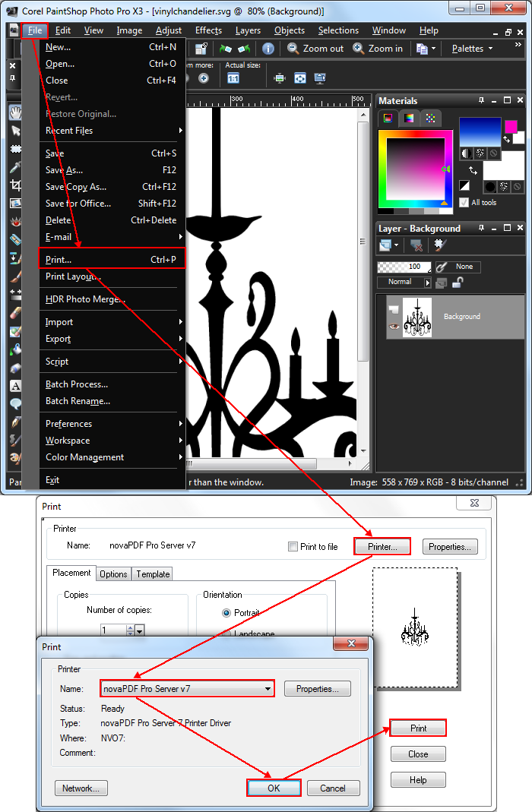Click the Cancel button
The width and height of the screenshot is (532, 812).
tap(333, 788)
